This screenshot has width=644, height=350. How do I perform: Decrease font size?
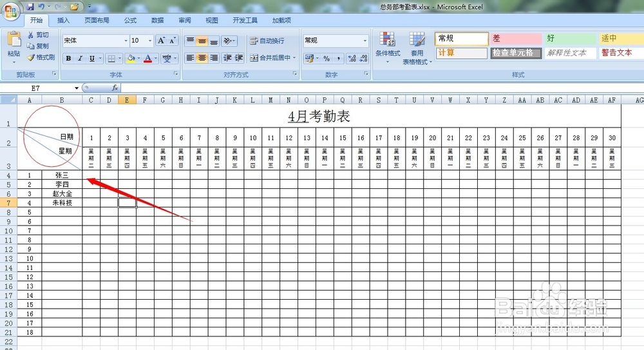173,41
